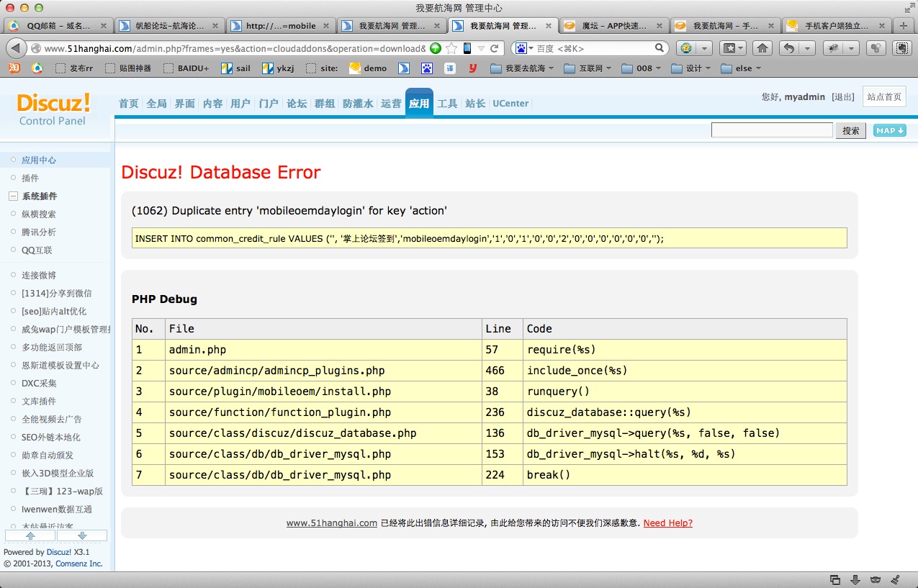
Task: Switch to the 帆船论坛 browser tab
Action: [169, 25]
